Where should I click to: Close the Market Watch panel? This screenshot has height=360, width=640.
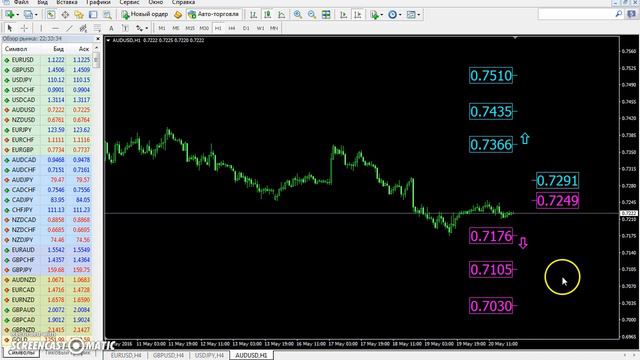[x=98, y=39]
